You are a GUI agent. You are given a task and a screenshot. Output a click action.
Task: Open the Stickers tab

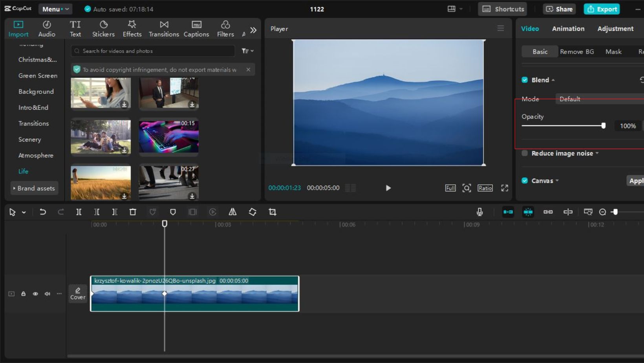click(x=103, y=29)
